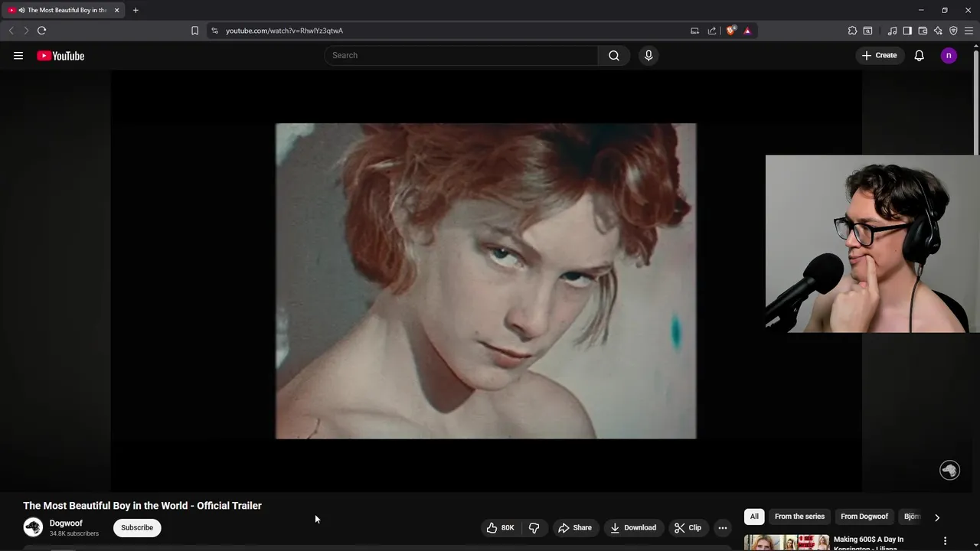Open Brave Shields lion icon
980x551 pixels.
[x=731, y=31]
